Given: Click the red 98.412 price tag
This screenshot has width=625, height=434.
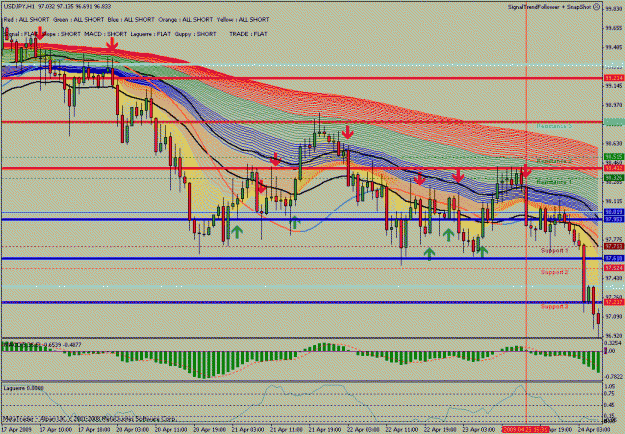Looking at the screenshot, I should [614, 169].
